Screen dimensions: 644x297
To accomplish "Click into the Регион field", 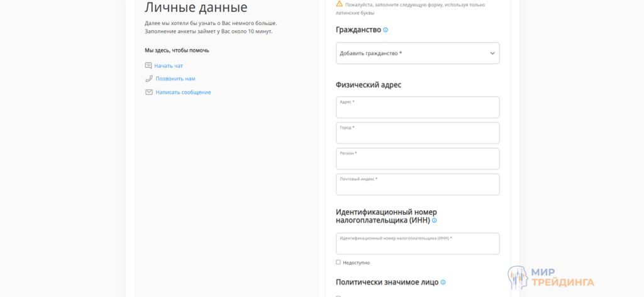I will point(418,159).
